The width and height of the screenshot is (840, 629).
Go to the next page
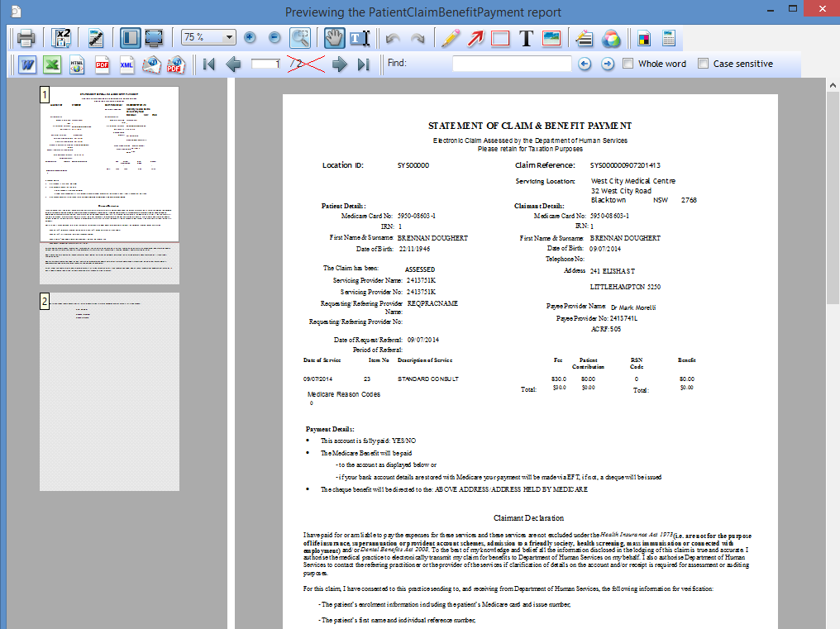pos(339,64)
